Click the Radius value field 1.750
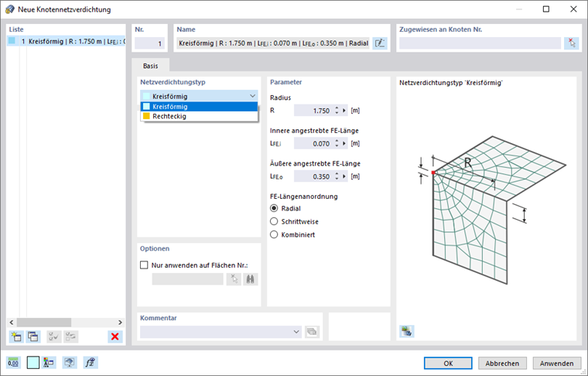Image resolution: width=588 pixels, height=376 pixels. [313, 111]
